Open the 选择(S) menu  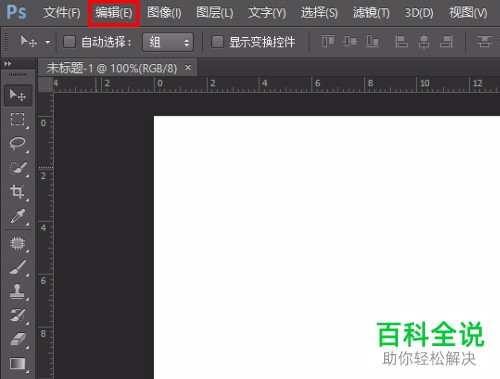coord(319,13)
